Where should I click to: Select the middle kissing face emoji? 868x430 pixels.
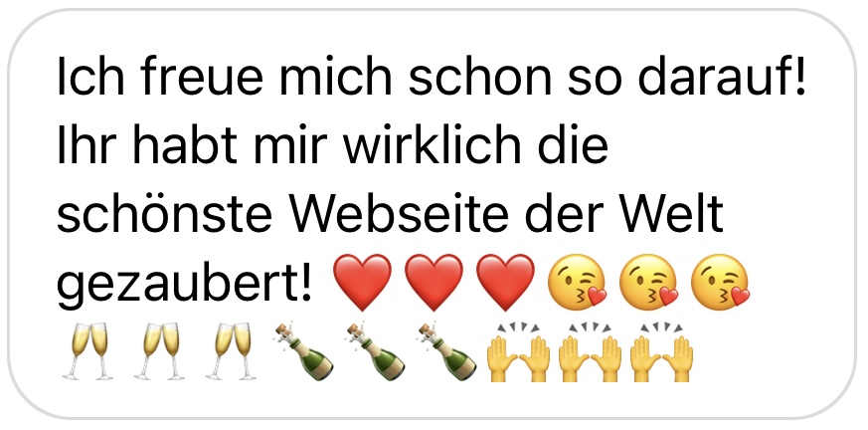pos(648,282)
